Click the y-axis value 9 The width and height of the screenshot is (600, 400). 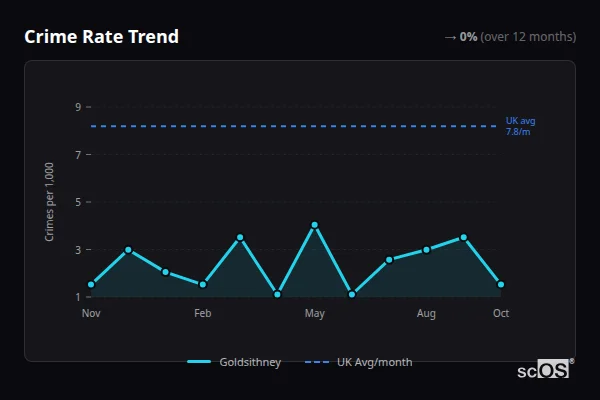[x=78, y=107]
